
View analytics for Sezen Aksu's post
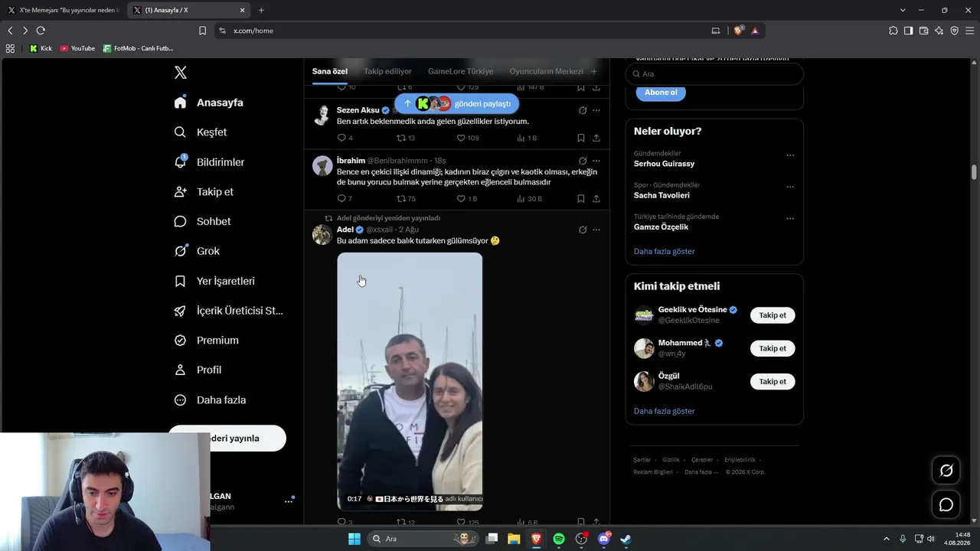point(527,138)
